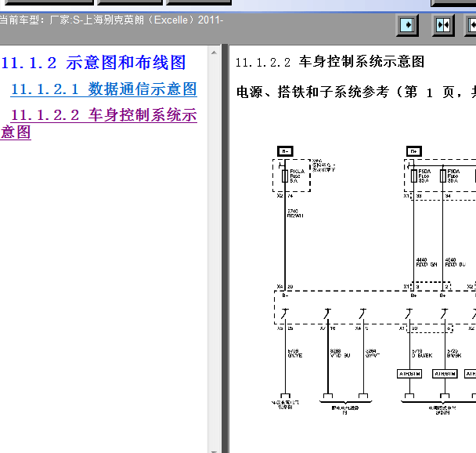Click the 11.1.2.2 车身控制系统示意图 title in content pane
Image resolution: width=476 pixels, height=453 pixels.
(x=330, y=62)
